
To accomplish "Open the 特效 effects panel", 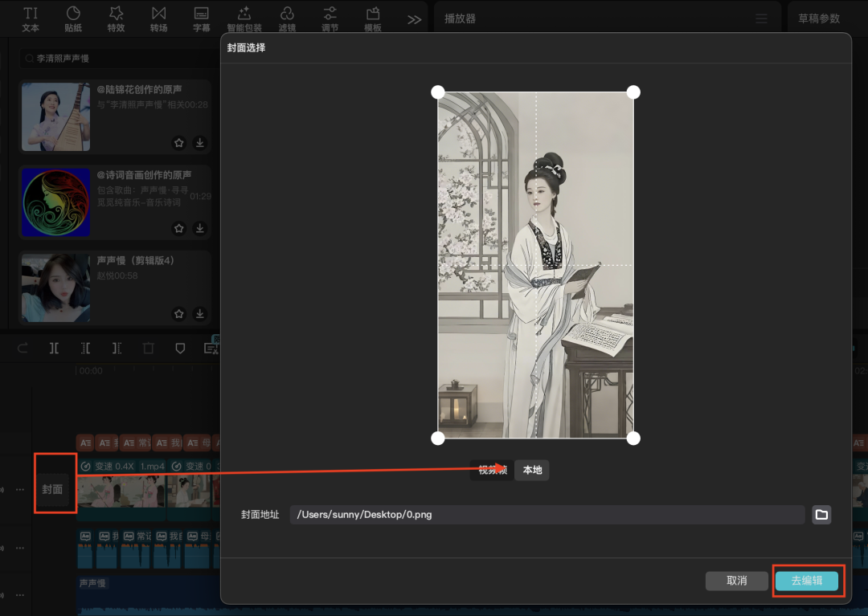I will pos(116,18).
